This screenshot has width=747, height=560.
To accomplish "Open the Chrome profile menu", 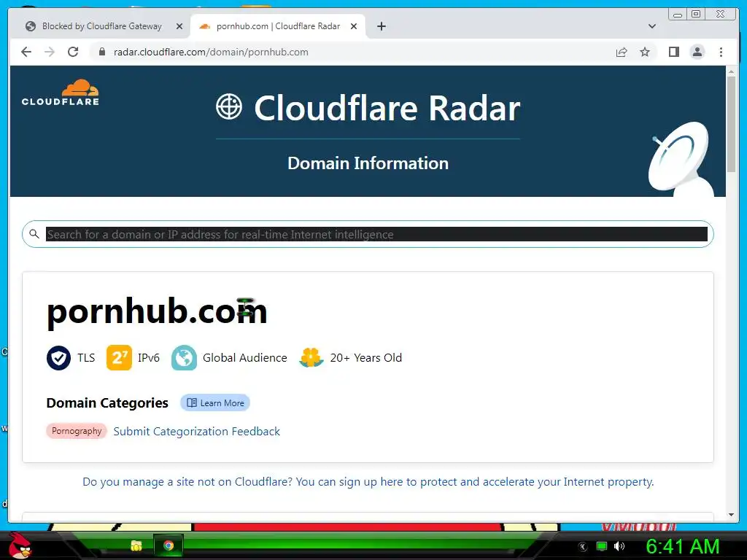I will 697,52.
